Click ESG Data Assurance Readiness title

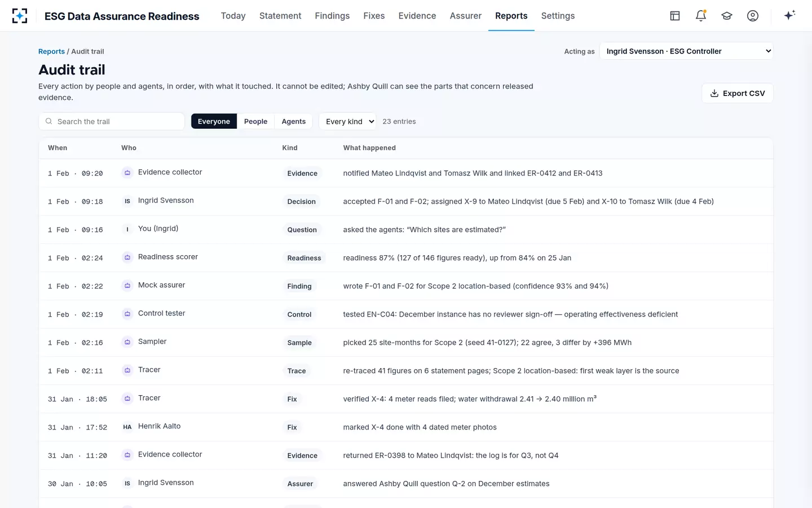coord(122,16)
